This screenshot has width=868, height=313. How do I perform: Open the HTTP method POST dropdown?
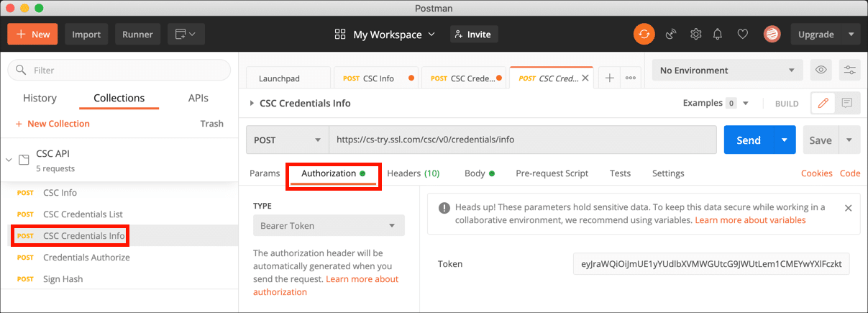pyautogui.click(x=287, y=140)
